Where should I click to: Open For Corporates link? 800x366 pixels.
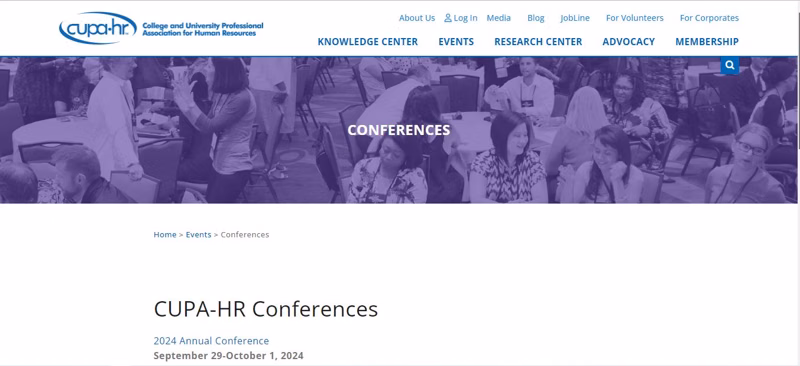coord(709,18)
